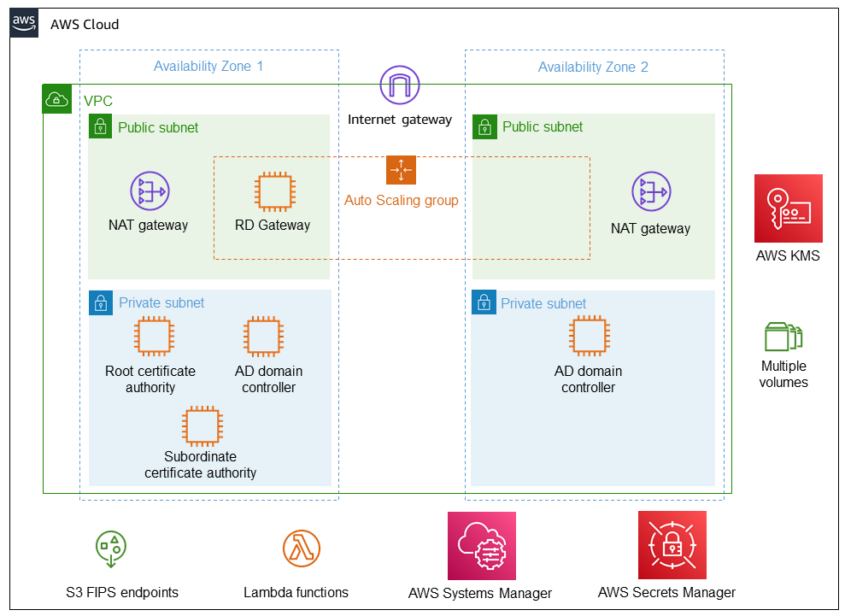
Task: Select the S3 FIPS endpoints icon
Action: pyautogui.click(x=111, y=549)
